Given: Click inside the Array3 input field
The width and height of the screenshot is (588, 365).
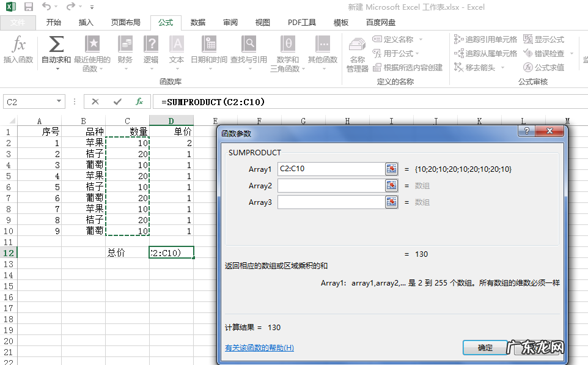Looking at the screenshot, I should pos(330,202).
